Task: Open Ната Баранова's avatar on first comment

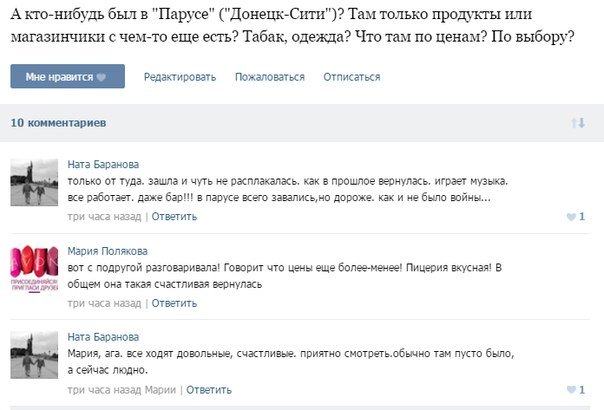Action: click(34, 182)
